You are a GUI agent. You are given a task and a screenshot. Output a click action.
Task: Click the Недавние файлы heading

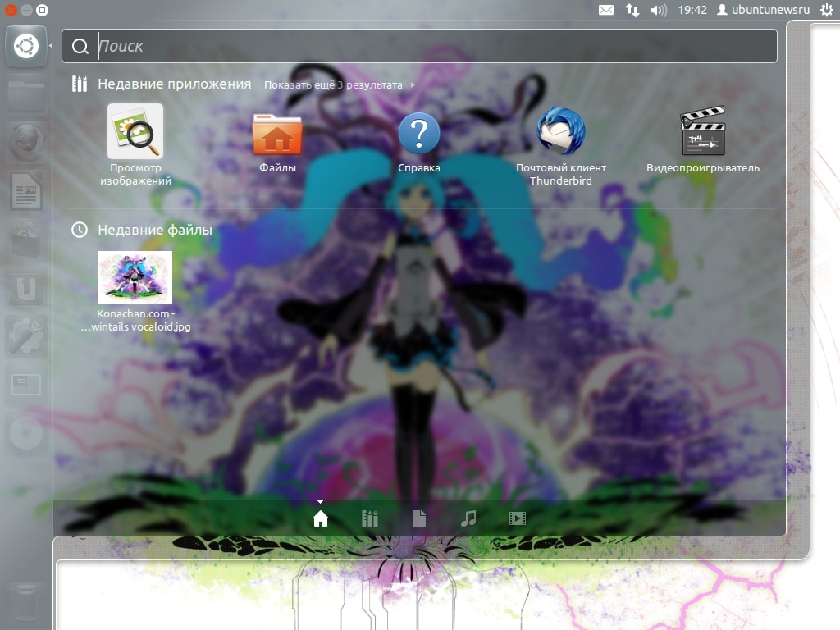pyautogui.click(x=155, y=230)
